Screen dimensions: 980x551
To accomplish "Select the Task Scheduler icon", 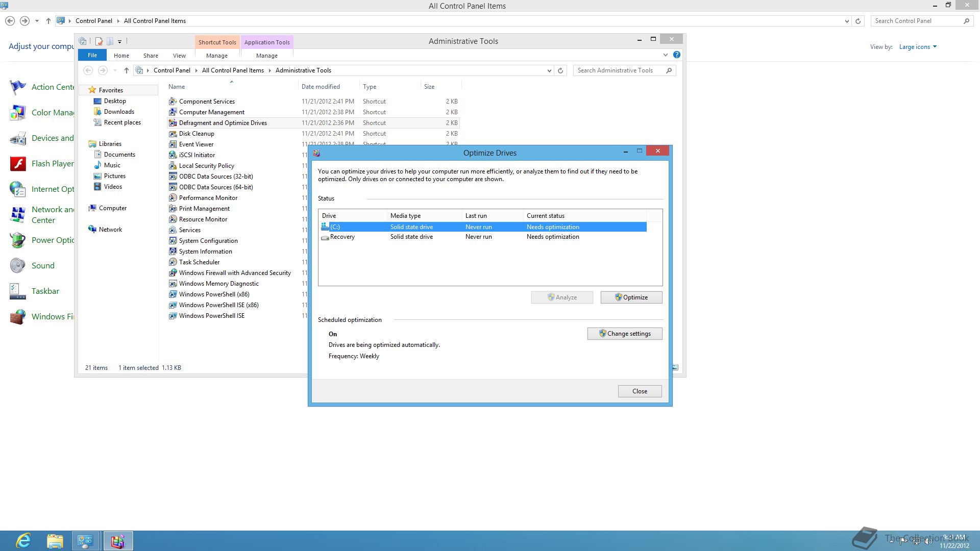I will (173, 262).
